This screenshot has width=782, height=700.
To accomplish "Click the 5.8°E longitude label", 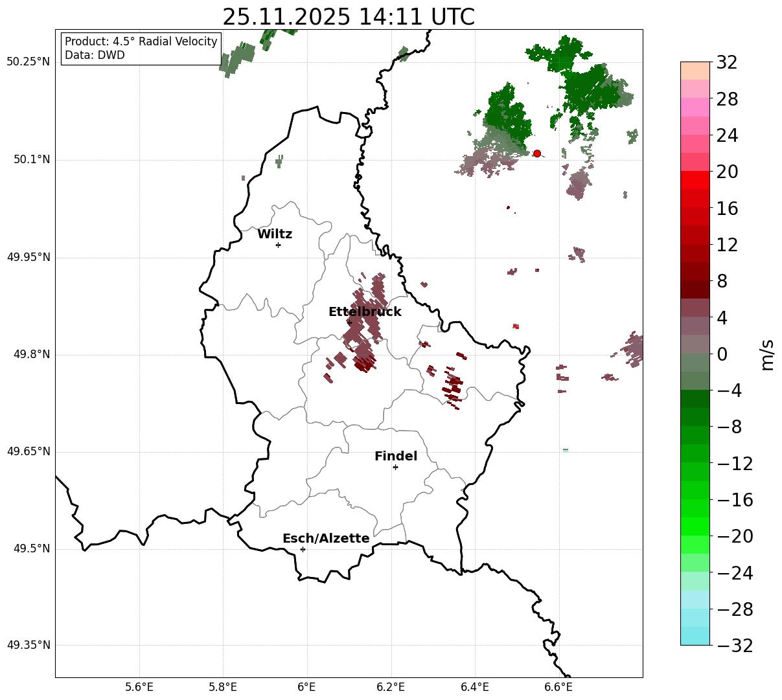I will [223, 687].
